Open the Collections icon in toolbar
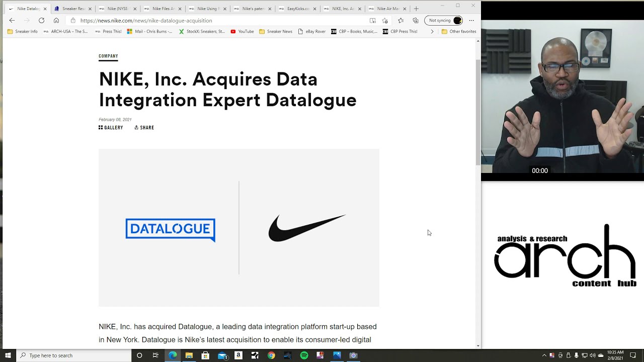The image size is (644, 362). point(416,21)
